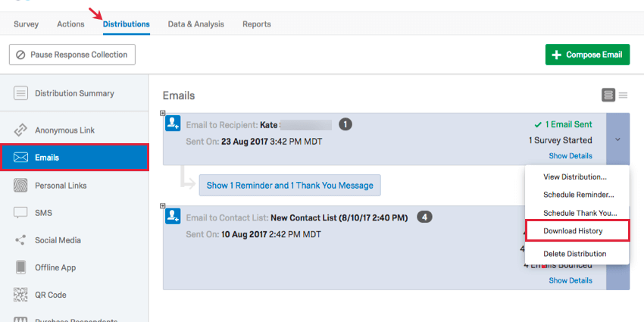Click the Anonymous Link chain icon
The height and width of the screenshot is (322, 644).
pos(21,130)
